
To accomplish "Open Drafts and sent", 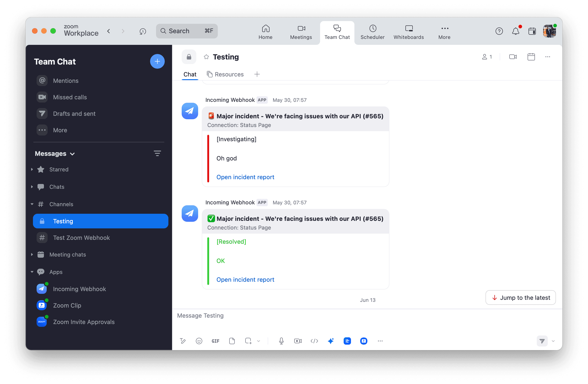I will (99, 114).
